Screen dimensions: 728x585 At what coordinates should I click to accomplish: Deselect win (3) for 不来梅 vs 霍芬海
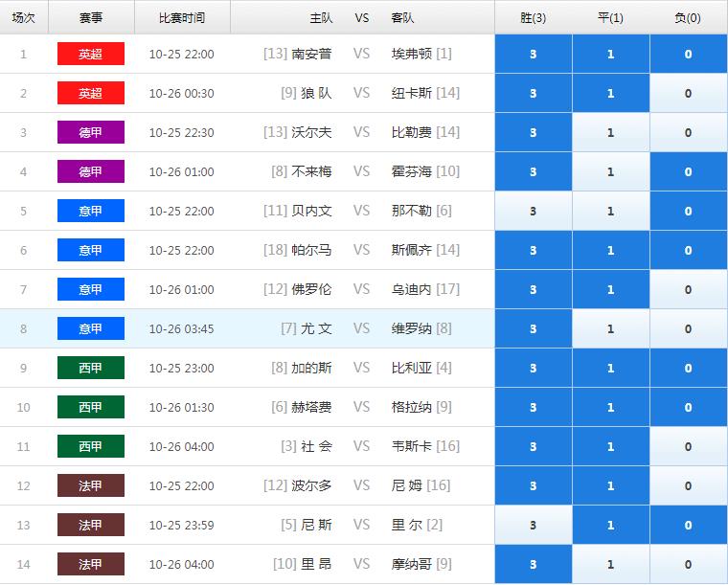pyautogui.click(x=533, y=171)
